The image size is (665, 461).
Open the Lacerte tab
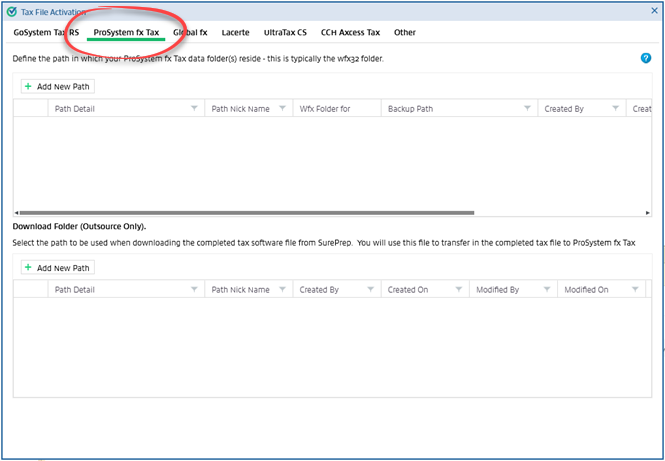235,33
